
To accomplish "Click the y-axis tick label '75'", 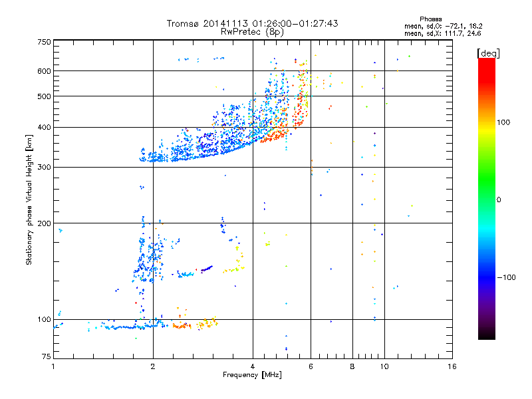I will 47,356.
